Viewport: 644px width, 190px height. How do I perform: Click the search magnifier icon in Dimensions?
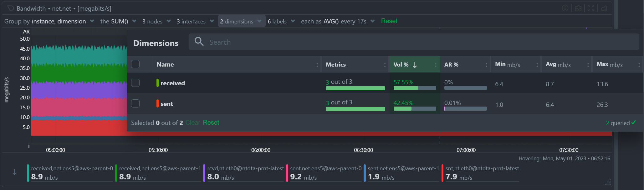coord(199,42)
